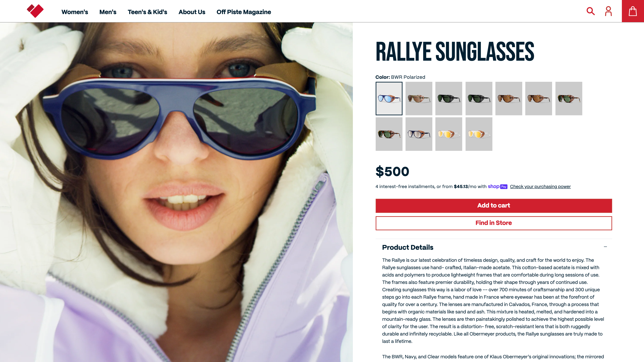
Task: Open the shopping bag cart icon
Action: 633,11
